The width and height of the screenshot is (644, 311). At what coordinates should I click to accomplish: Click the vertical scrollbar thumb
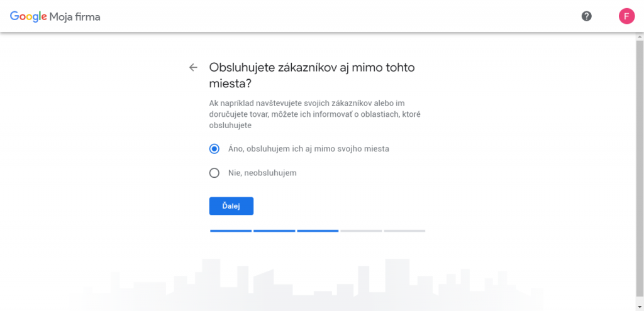pos(640,168)
